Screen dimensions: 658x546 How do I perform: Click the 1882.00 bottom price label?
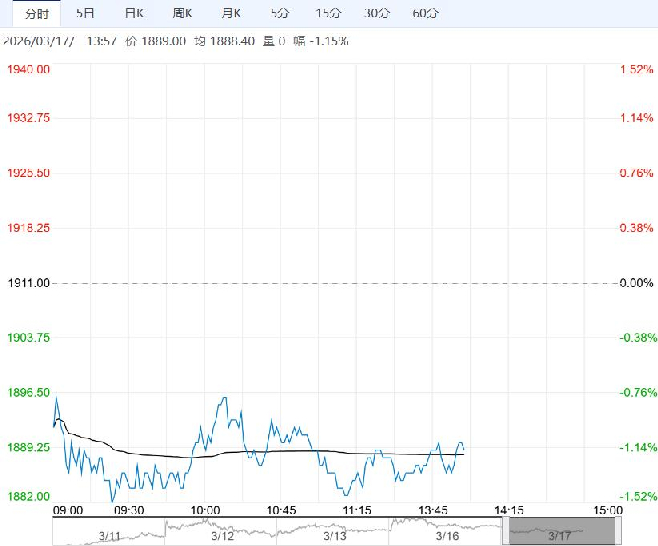[x=29, y=496]
